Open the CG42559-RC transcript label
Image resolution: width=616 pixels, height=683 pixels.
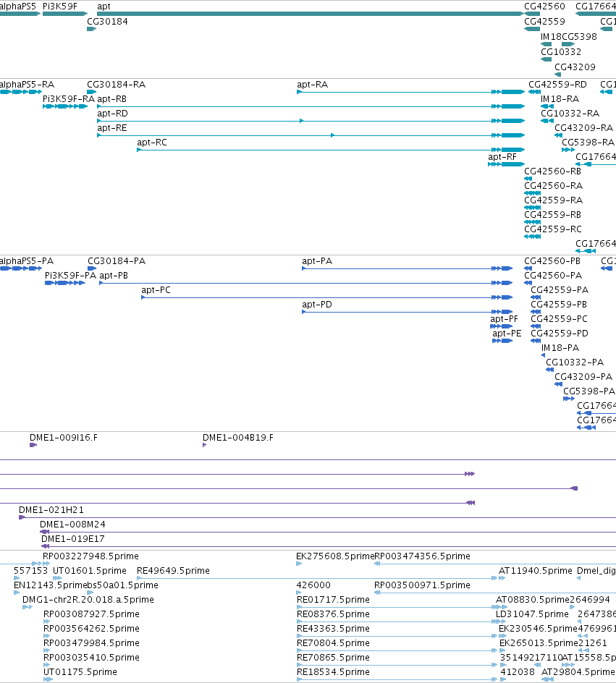[x=553, y=229]
